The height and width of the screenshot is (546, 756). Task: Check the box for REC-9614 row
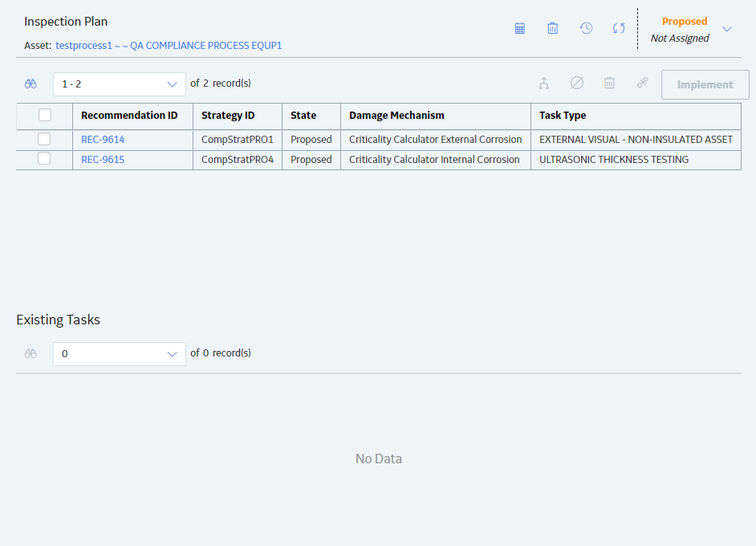click(44, 139)
